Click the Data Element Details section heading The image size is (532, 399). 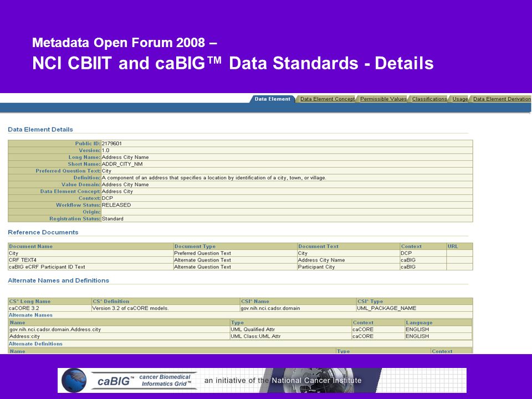[x=40, y=129]
